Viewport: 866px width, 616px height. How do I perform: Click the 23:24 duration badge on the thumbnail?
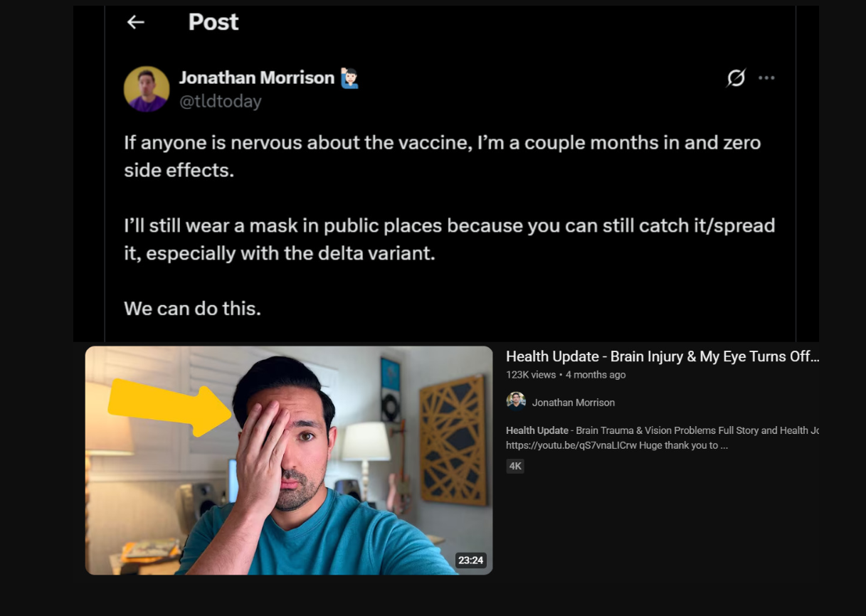(x=470, y=561)
